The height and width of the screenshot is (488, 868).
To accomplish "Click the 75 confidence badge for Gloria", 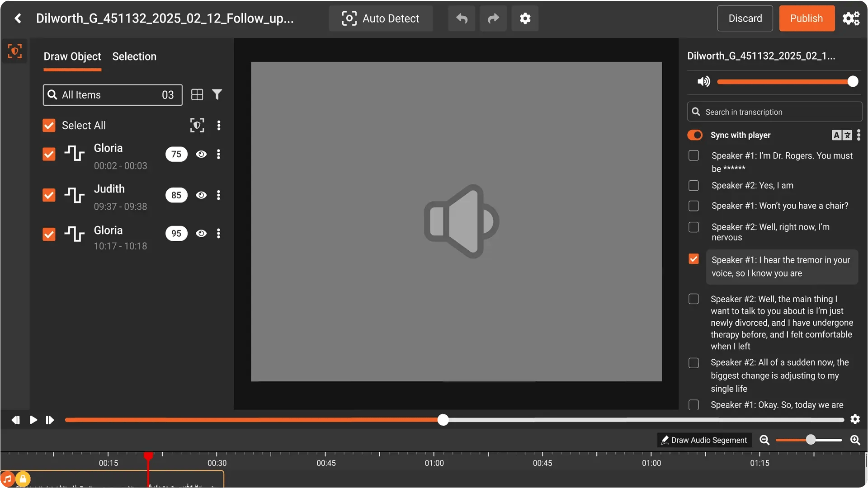I will (176, 154).
